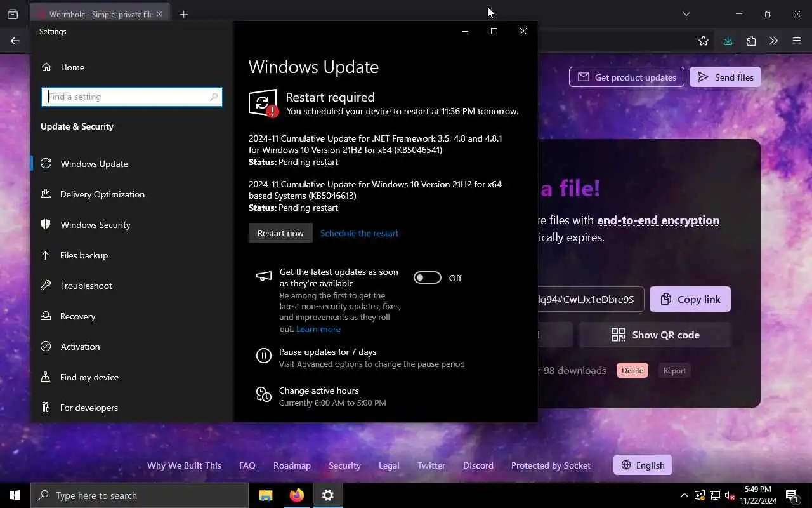Click the search magnifier in Find a setting
812x508 pixels.
[x=214, y=97]
